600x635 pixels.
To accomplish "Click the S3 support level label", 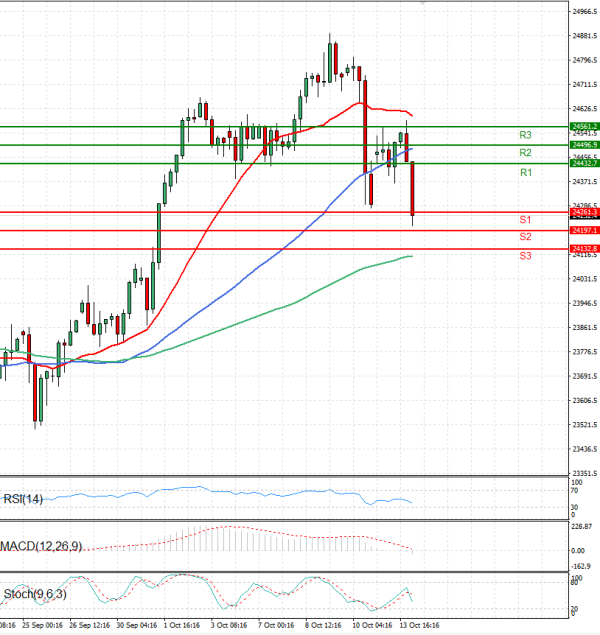I will coord(524,257).
